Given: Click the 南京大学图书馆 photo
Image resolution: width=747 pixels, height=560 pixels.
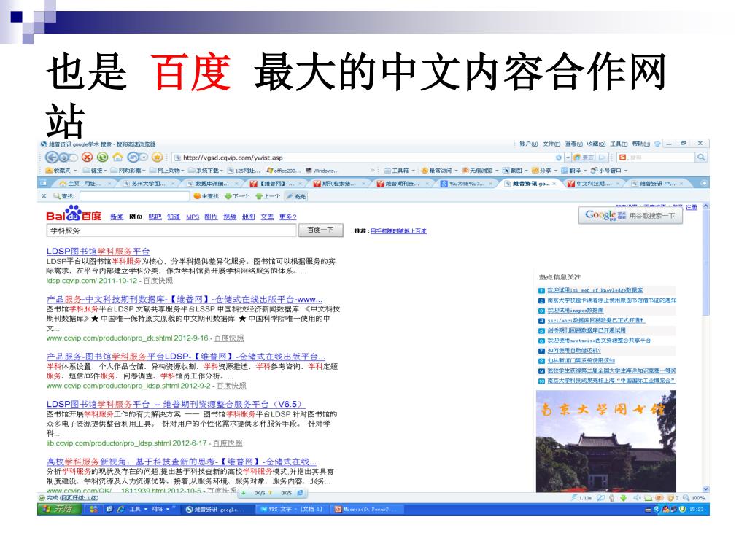Looking at the screenshot, I should pos(605,441).
